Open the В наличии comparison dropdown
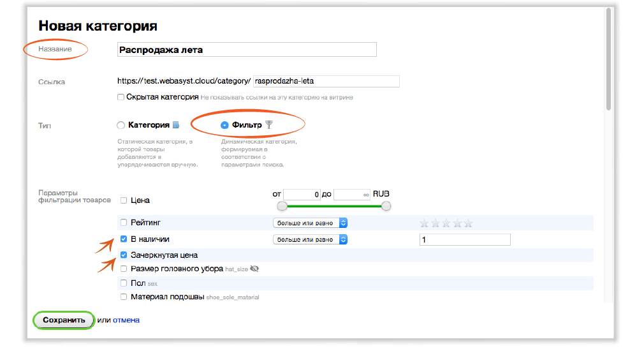The width and height of the screenshot is (644, 351). click(x=309, y=239)
